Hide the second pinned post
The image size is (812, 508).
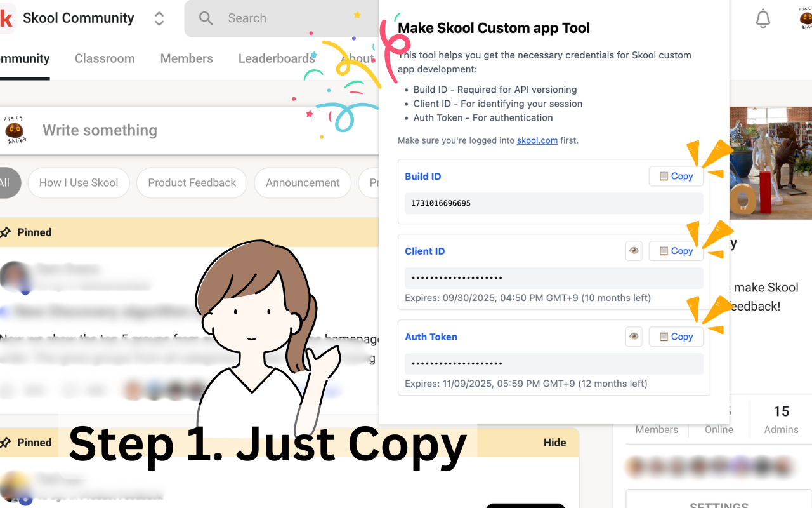tap(554, 443)
